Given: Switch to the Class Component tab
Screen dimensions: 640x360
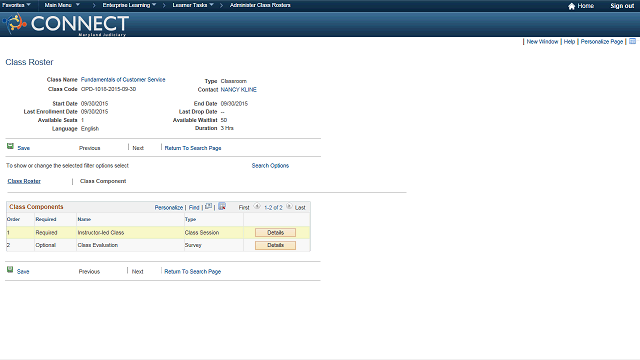Looking at the screenshot, I should (x=103, y=181).
